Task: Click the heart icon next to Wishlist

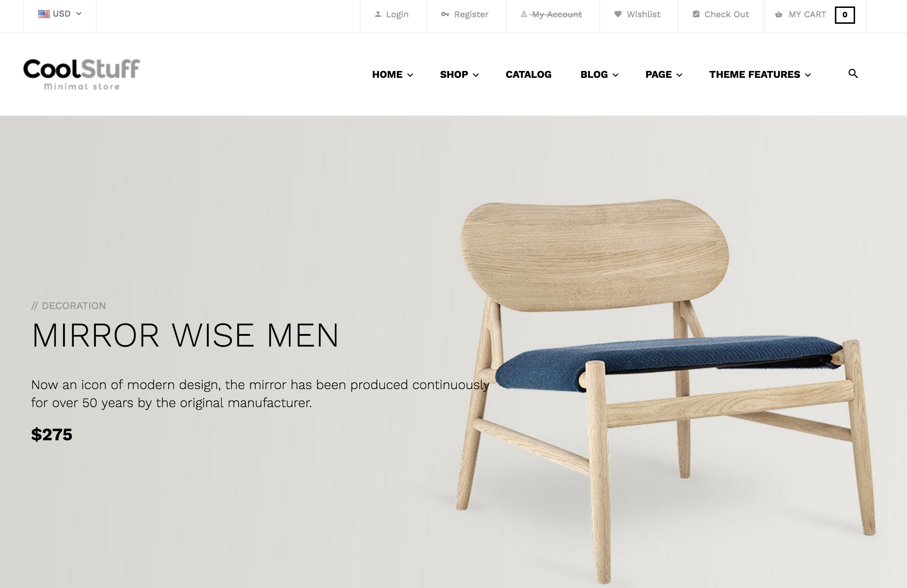Action: coord(618,14)
